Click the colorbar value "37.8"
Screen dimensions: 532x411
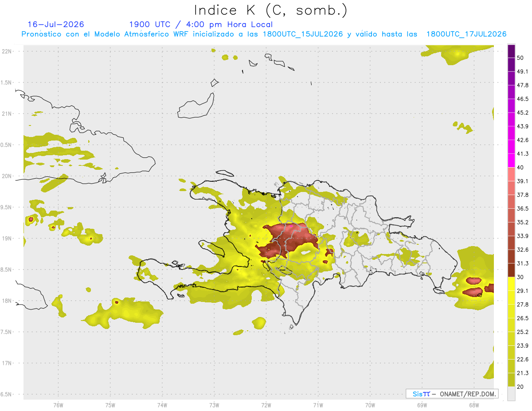(x=523, y=195)
